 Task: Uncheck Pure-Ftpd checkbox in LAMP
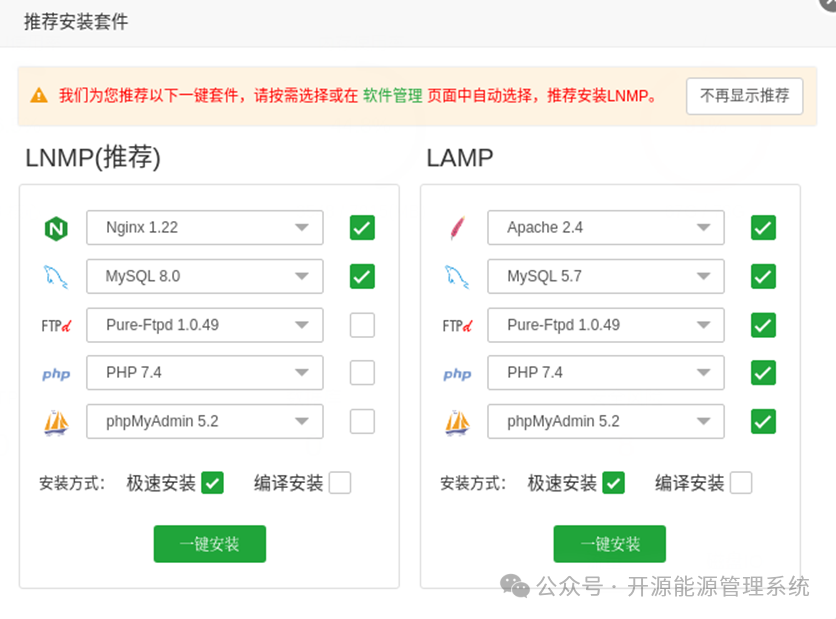click(x=763, y=325)
